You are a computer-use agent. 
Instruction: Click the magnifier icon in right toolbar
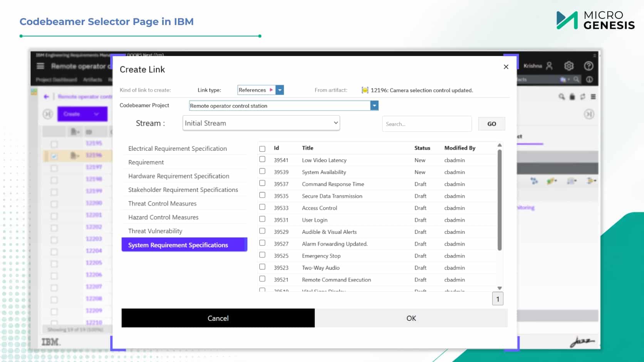(562, 97)
